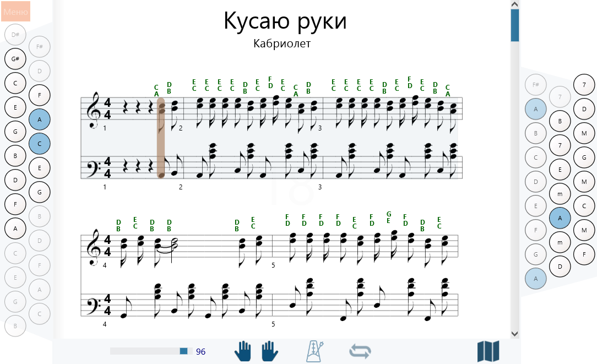Click the highlighted C button on left keyboard
This screenshot has width=597, height=364.
(40, 144)
